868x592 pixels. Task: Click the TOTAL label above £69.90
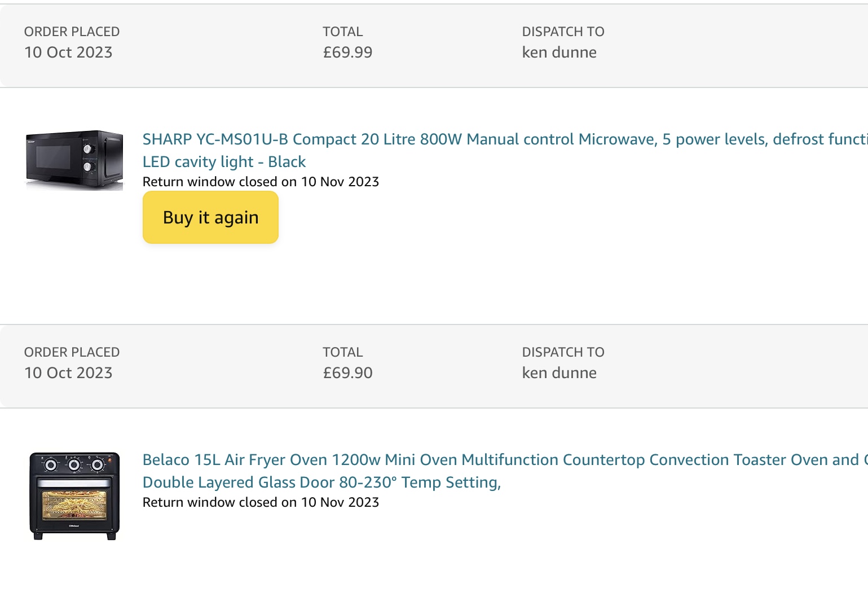(342, 352)
